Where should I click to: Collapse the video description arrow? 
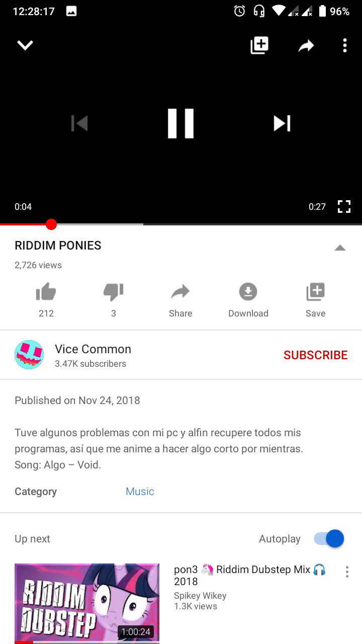click(x=340, y=248)
